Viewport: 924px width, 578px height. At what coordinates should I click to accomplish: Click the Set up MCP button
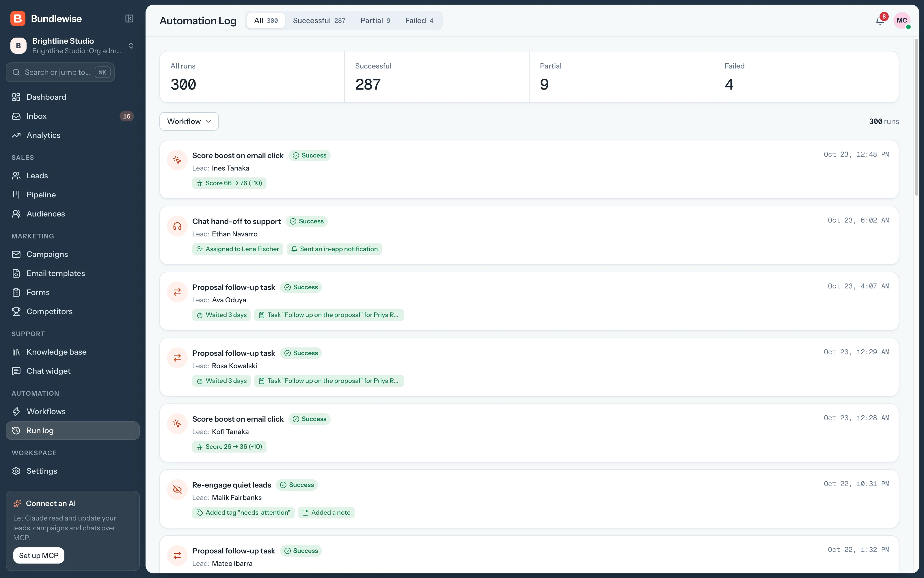tap(39, 555)
